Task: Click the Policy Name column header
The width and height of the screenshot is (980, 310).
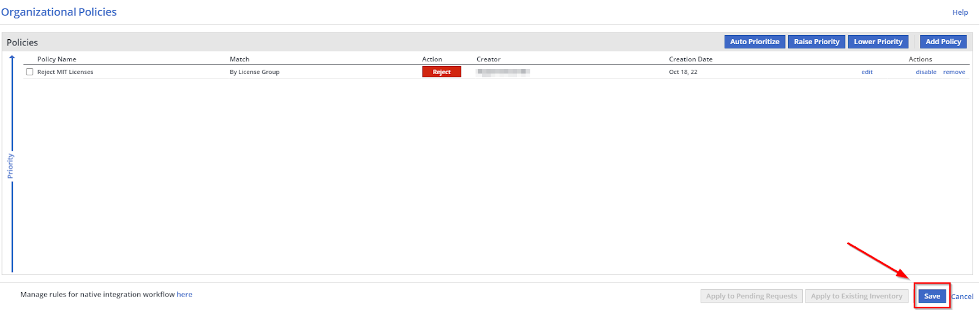Action: (x=57, y=59)
